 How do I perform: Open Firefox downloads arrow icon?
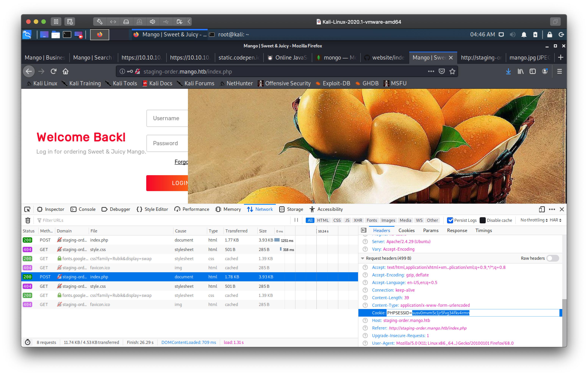(508, 71)
